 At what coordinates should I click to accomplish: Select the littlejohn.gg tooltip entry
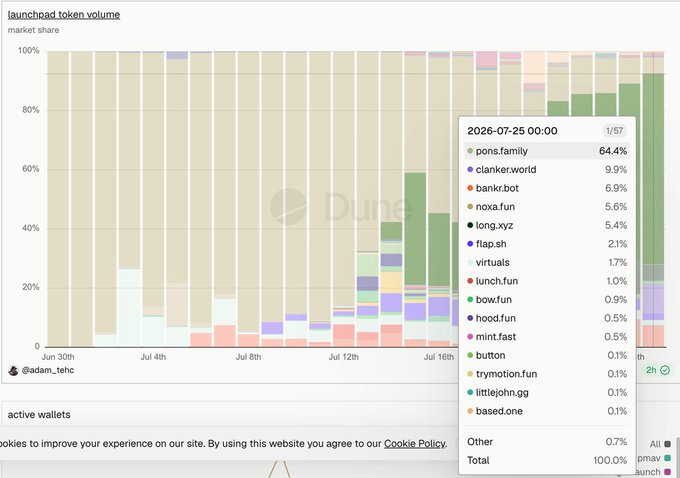pyautogui.click(x=547, y=393)
